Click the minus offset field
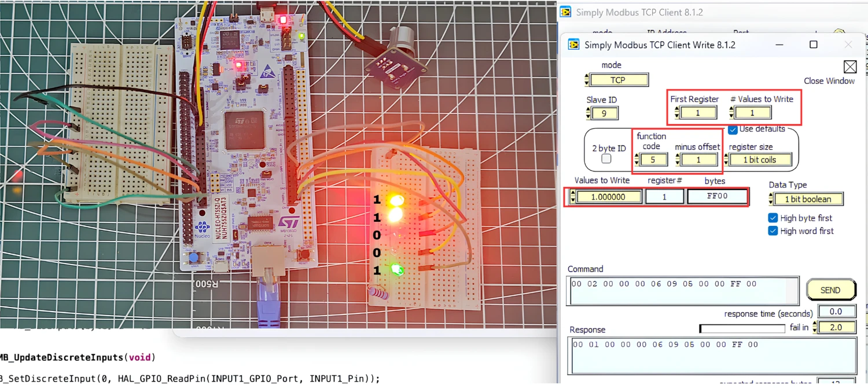This screenshot has height=388, width=868. click(700, 159)
